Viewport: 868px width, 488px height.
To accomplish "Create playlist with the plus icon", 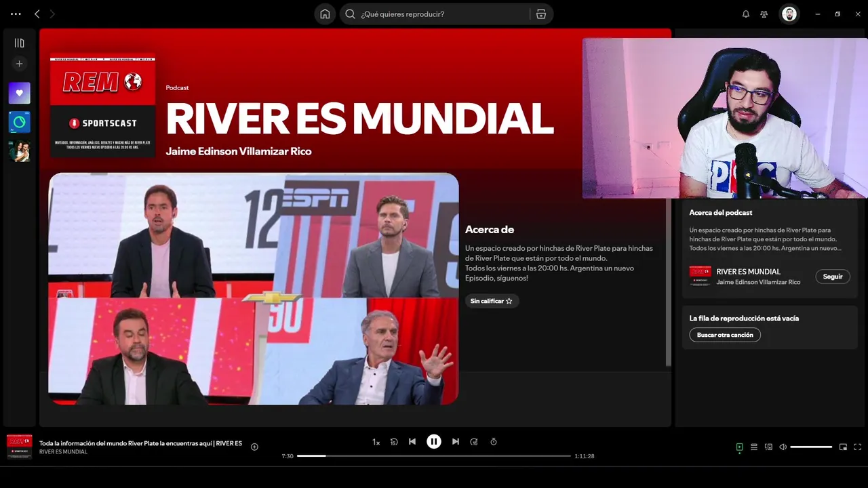I will click(x=20, y=64).
